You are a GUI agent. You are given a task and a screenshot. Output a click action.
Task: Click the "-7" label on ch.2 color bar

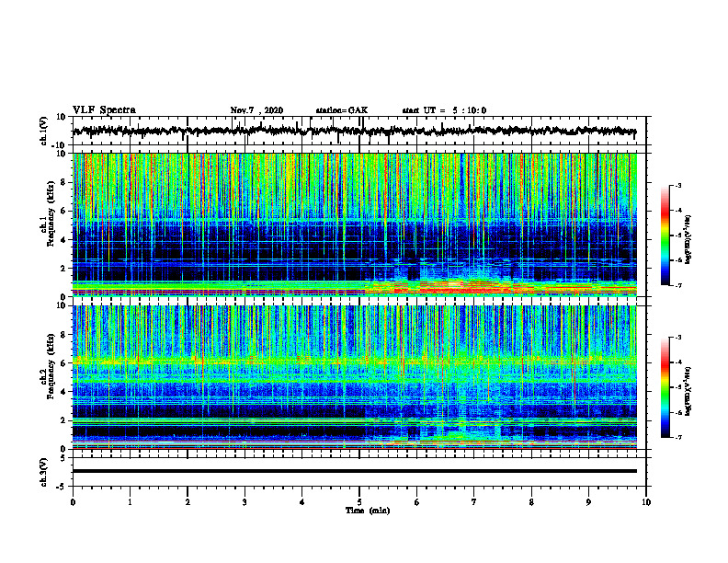click(678, 437)
